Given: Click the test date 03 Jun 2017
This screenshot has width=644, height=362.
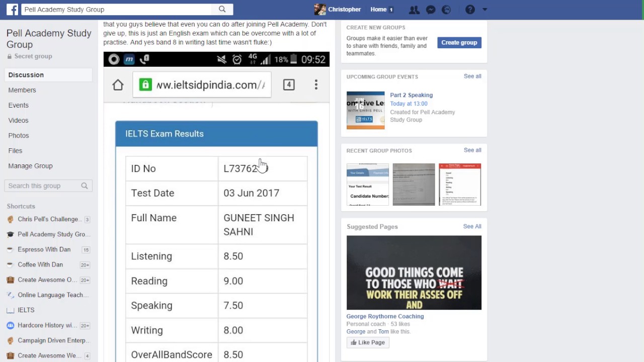Looking at the screenshot, I should pyautogui.click(x=251, y=193).
